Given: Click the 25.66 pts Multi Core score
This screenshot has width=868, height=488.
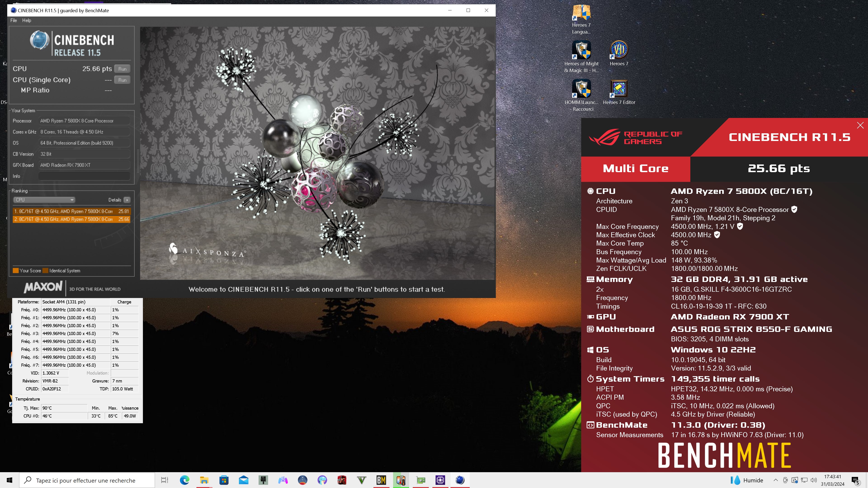Looking at the screenshot, I should coord(779,168).
